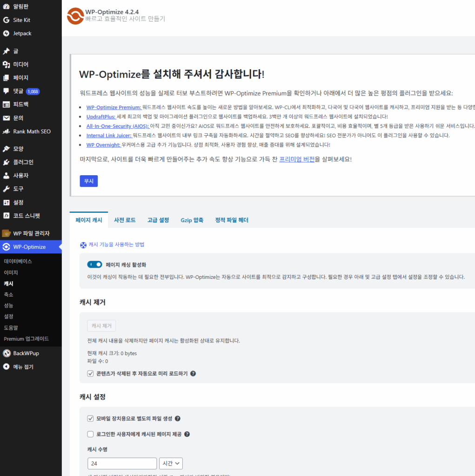Click the 1,088 comments count badge
The height and width of the screenshot is (476, 475).
(33, 92)
